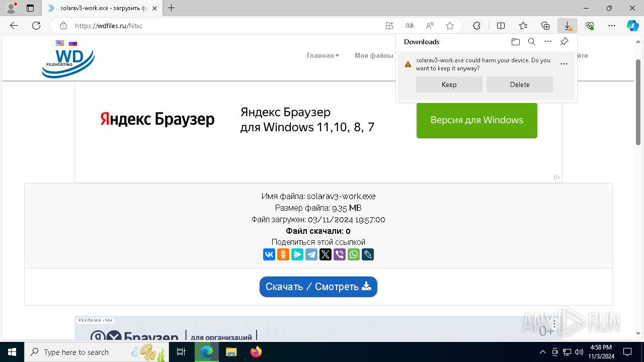644x362 pixels.
Task: View site information lock icon
Action: click(63, 26)
